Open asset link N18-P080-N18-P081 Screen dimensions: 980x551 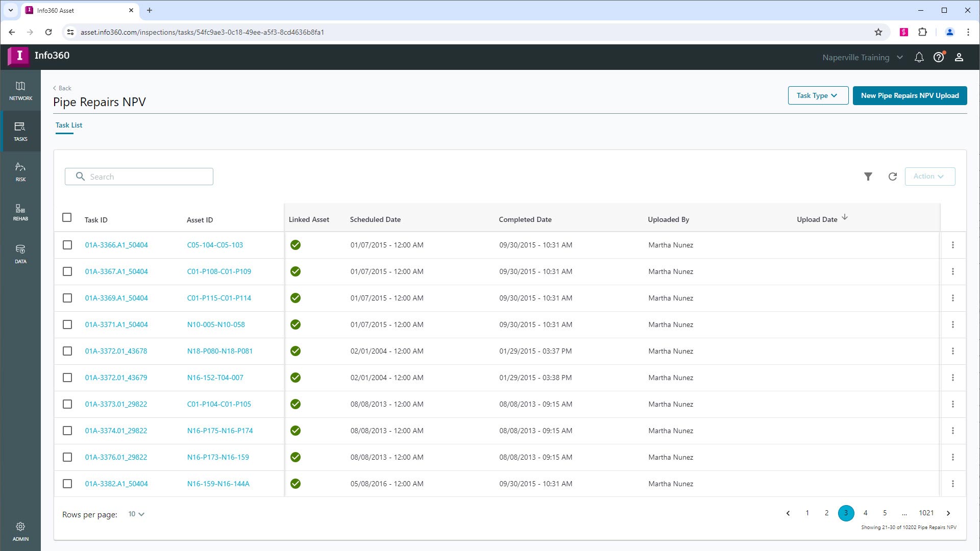click(219, 352)
